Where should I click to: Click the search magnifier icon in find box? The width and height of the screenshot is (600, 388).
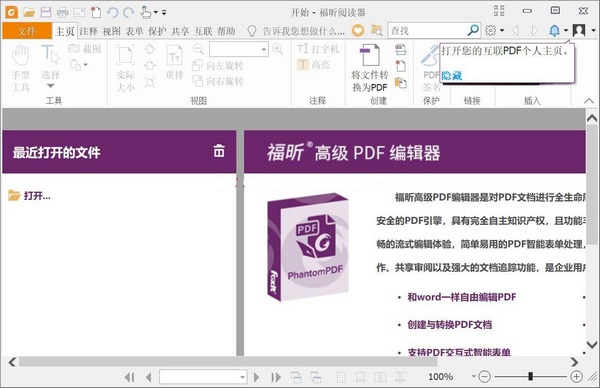pos(473,30)
